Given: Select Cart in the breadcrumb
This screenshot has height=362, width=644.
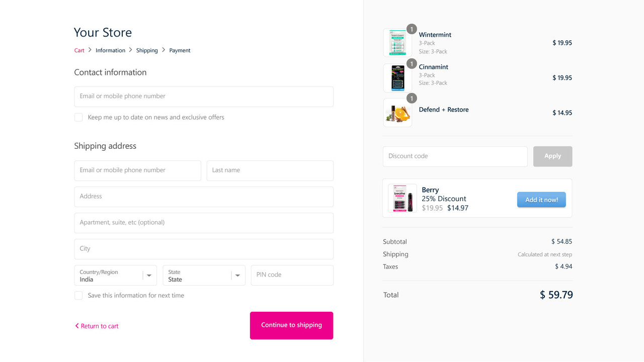Looking at the screenshot, I should pyautogui.click(x=79, y=50).
